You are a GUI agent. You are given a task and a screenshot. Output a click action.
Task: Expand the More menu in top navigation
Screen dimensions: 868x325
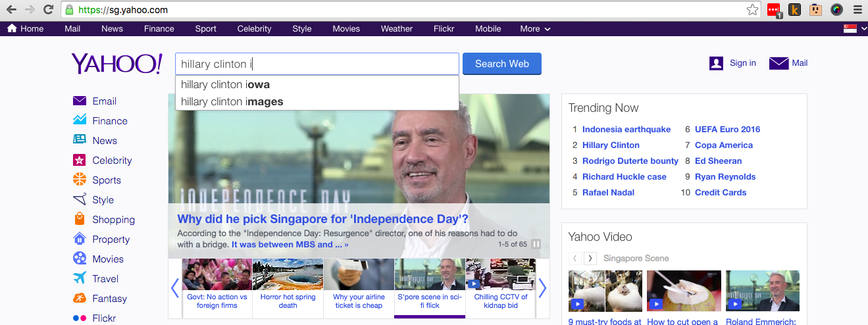tap(535, 29)
